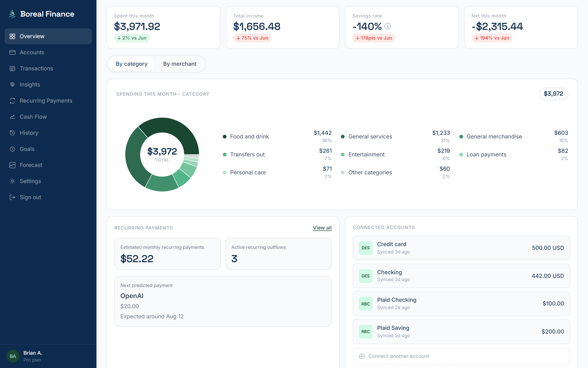Screen dimensions: 588x368
Task: Click the plus icon beside Connect another account
Action: [362, 356]
